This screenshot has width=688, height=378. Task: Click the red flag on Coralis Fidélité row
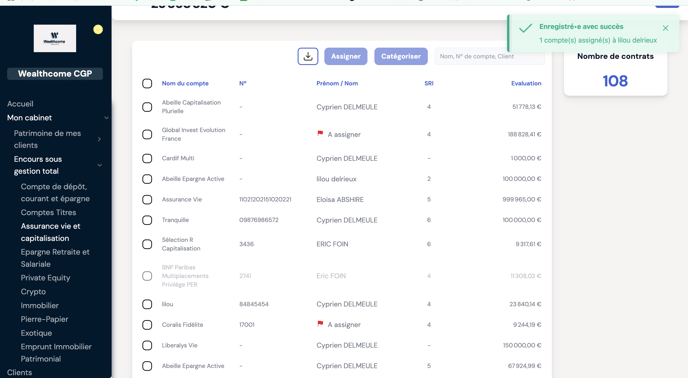(320, 324)
